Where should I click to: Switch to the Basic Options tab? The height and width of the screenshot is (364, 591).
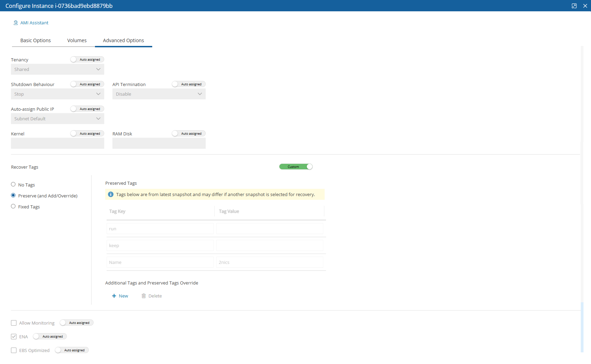pos(36,40)
